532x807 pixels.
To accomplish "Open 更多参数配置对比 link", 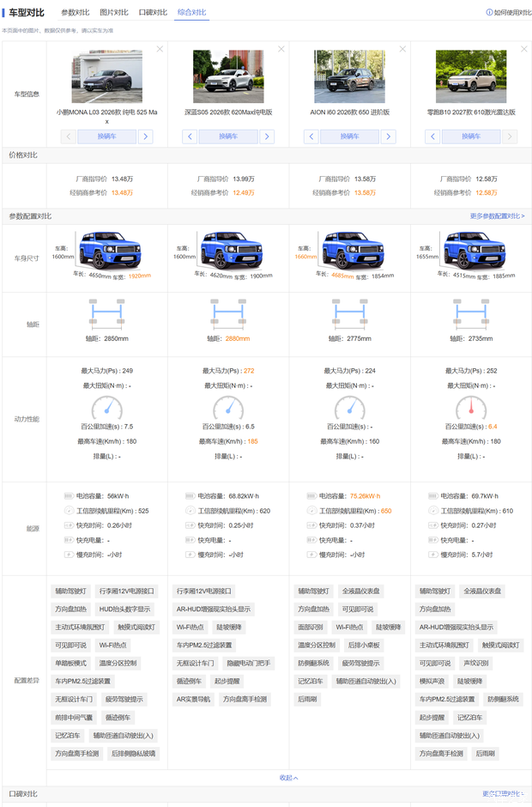I will 497,216.
